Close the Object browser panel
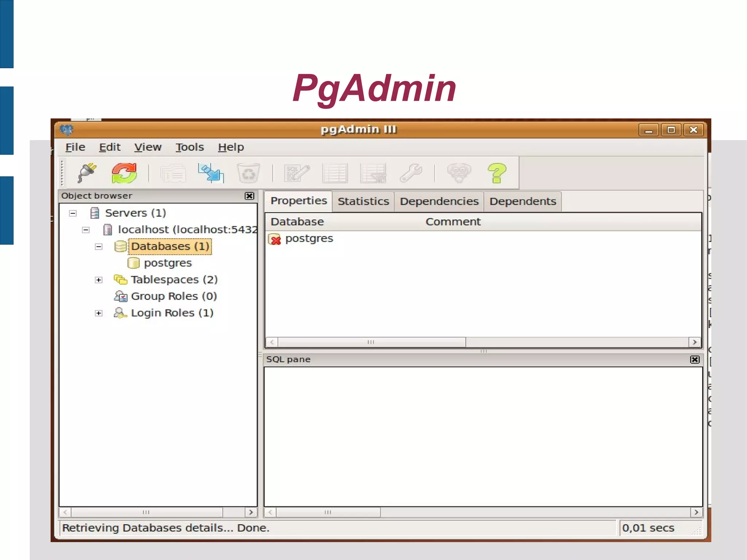The height and width of the screenshot is (560, 747). (249, 196)
